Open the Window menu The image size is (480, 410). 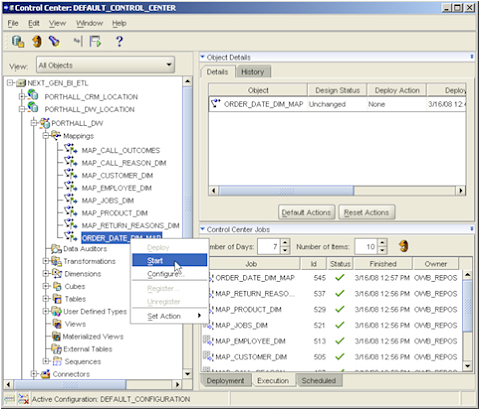(89, 23)
